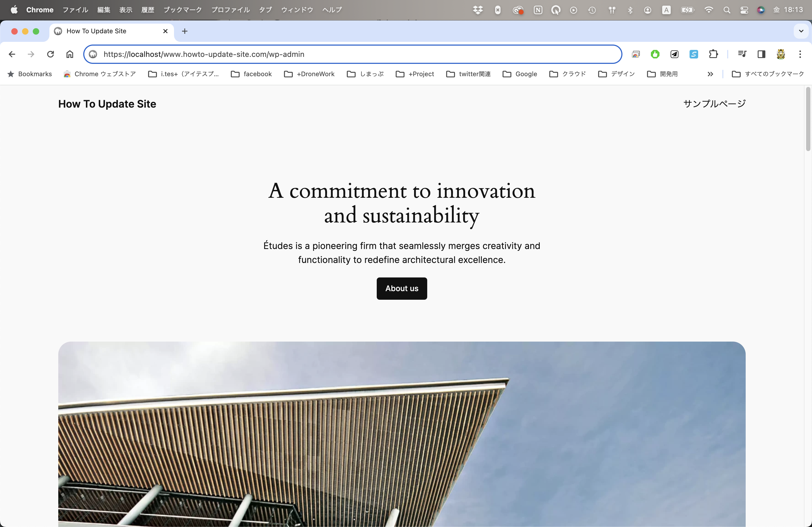Open the 開発用 bookmark folder
Image resolution: width=812 pixels, height=527 pixels.
pos(662,74)
